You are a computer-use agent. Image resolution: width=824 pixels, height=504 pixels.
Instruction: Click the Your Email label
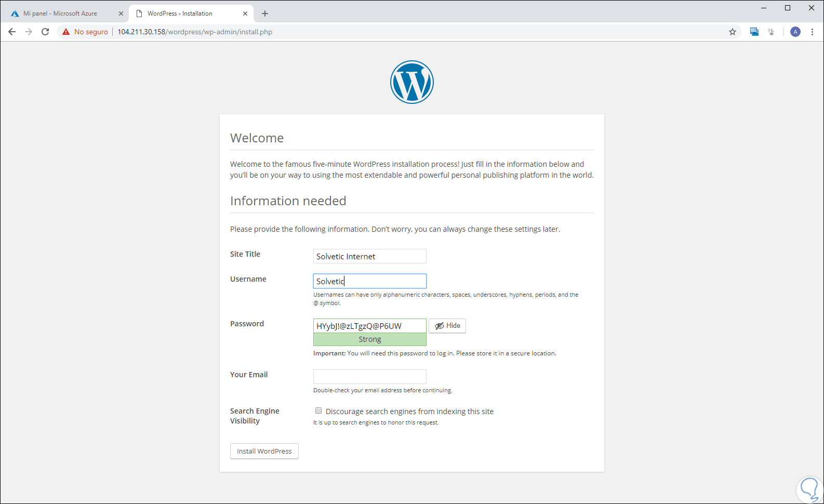tap(249, 375)
